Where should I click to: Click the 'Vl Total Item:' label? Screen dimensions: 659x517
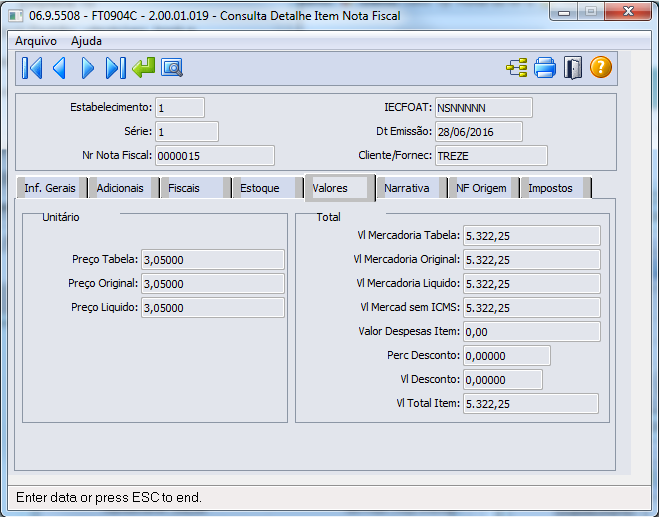click(x=428, y=403)
